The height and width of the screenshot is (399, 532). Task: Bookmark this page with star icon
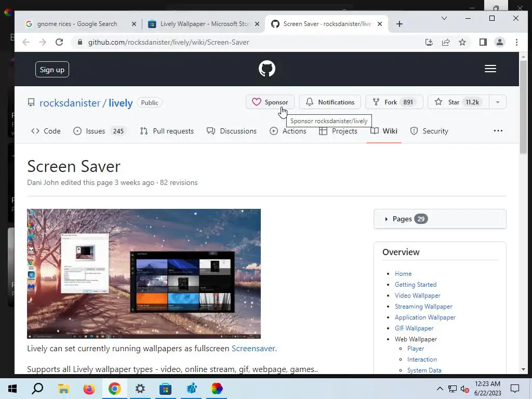point(462,42)
